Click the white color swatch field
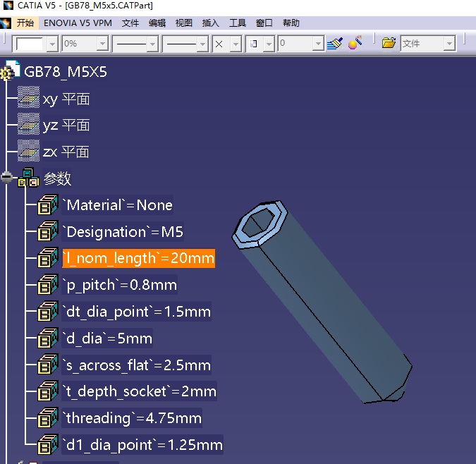This screenshot has width=476, height=464. [30, 44]
